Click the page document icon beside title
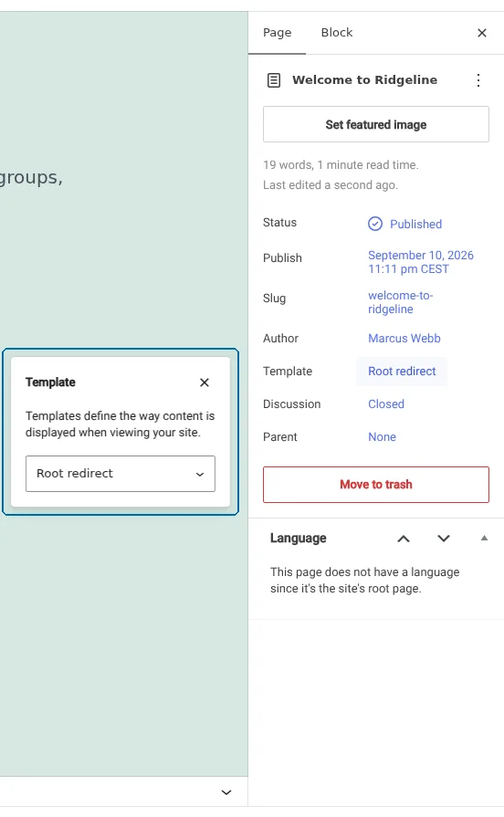The image size is (504, 817). (274, 80)
